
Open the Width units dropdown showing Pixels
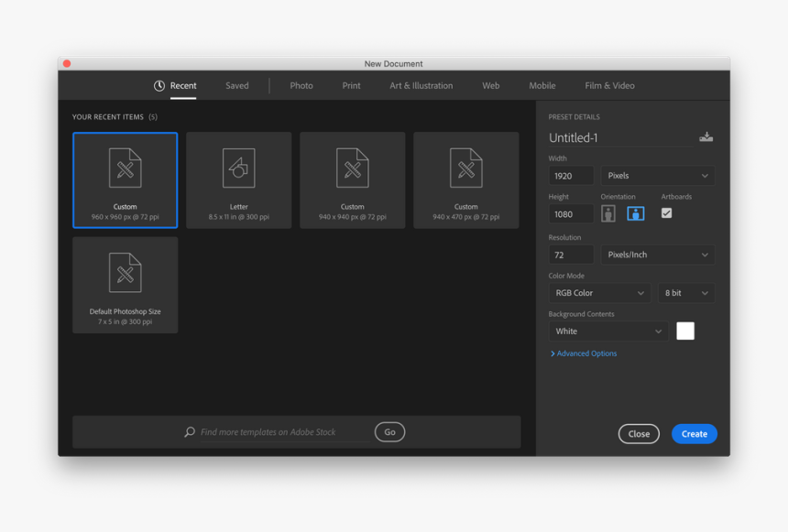pos(657,175)
